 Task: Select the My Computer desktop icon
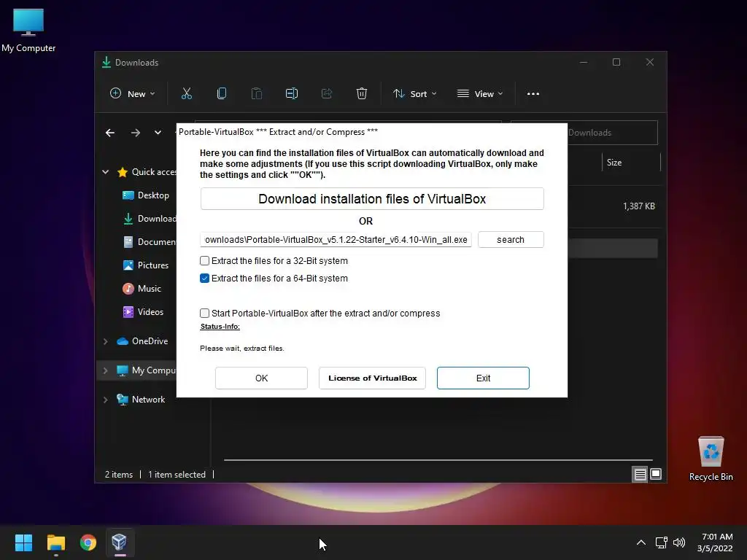(28, 31)
